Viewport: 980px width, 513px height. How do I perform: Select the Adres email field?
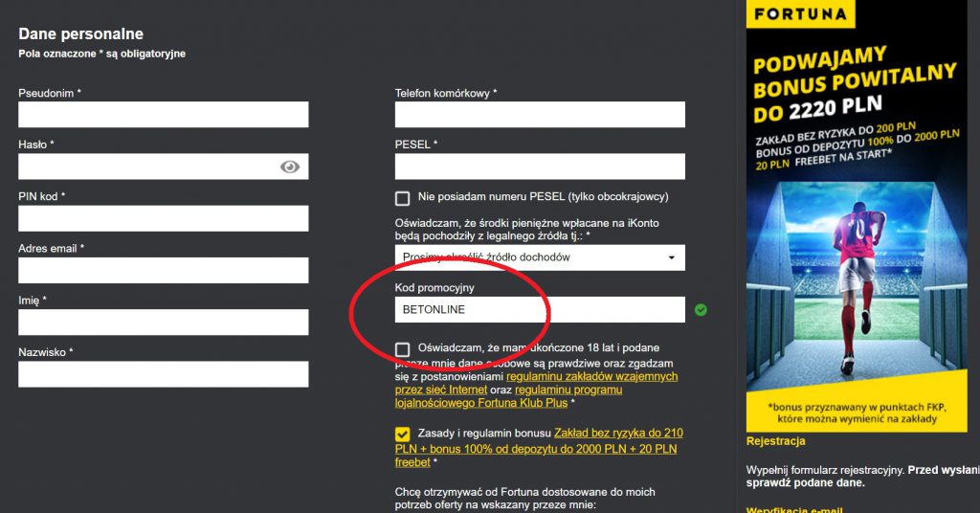(x=163, y=270)
